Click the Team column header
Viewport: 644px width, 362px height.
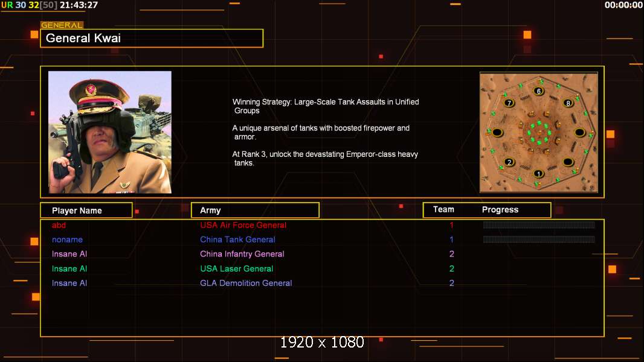pos(443,209)
